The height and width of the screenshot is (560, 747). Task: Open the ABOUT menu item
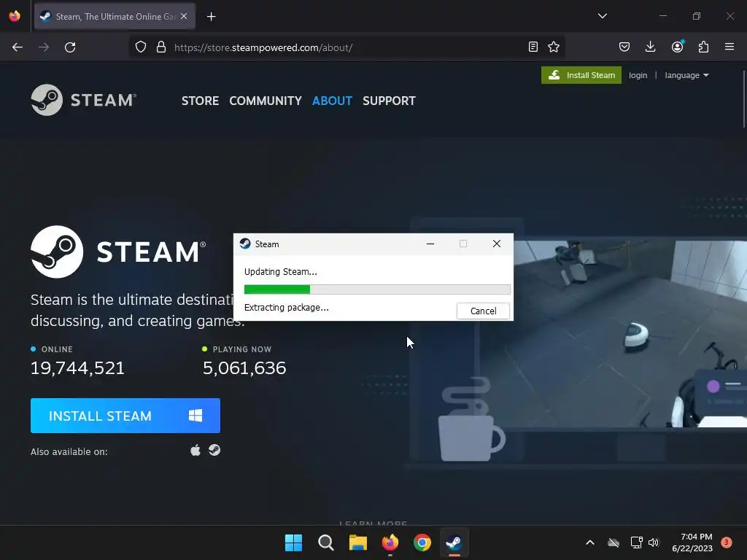click(x=332, y=101)
